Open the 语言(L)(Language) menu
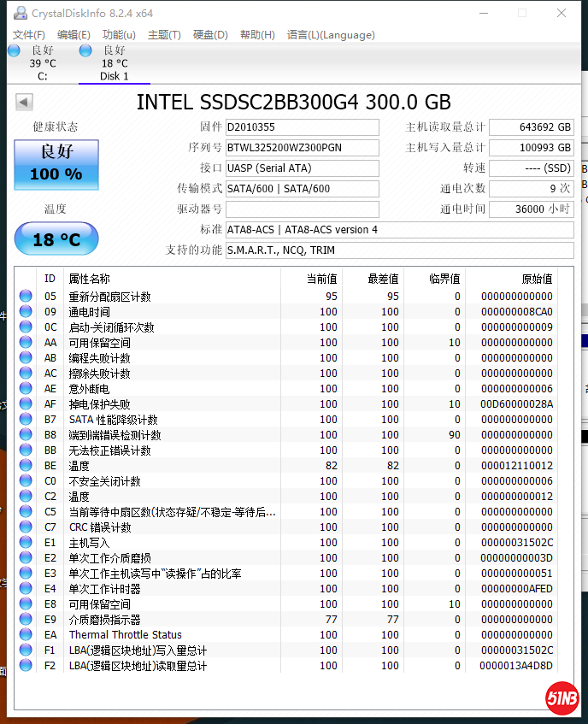Viewport: 588px width, 724px height. point(331,35)
